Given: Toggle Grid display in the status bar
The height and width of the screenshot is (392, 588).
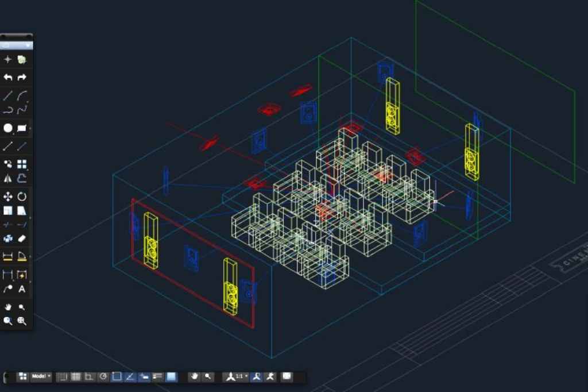Looking at the screenshot, I should click(x=76, y=376).
